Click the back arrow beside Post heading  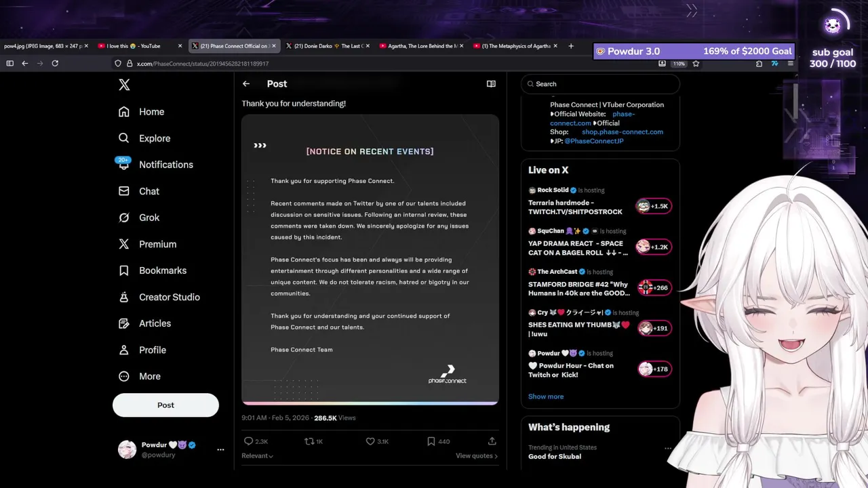246,84
